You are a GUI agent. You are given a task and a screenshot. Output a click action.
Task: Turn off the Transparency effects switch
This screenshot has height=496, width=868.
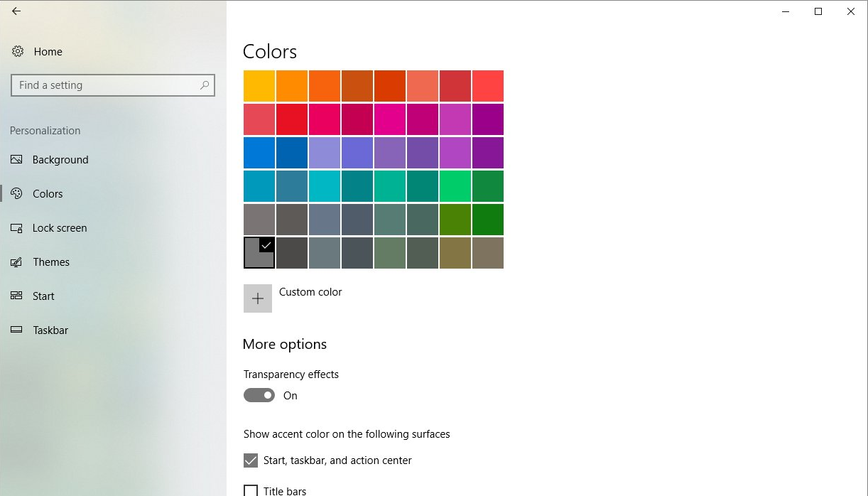(x=259, y=396)
